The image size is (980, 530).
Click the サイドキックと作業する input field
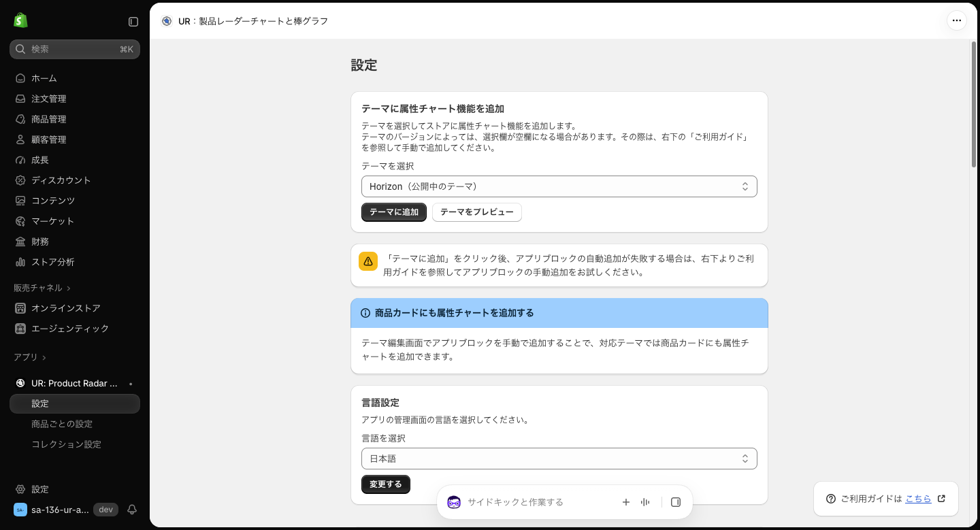pos(538,502)
